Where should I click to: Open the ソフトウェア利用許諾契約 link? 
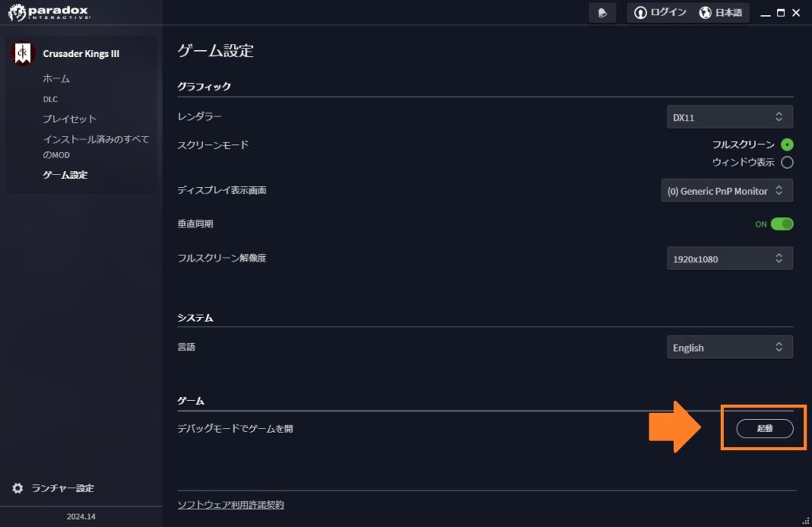click(x=231, y=504)
